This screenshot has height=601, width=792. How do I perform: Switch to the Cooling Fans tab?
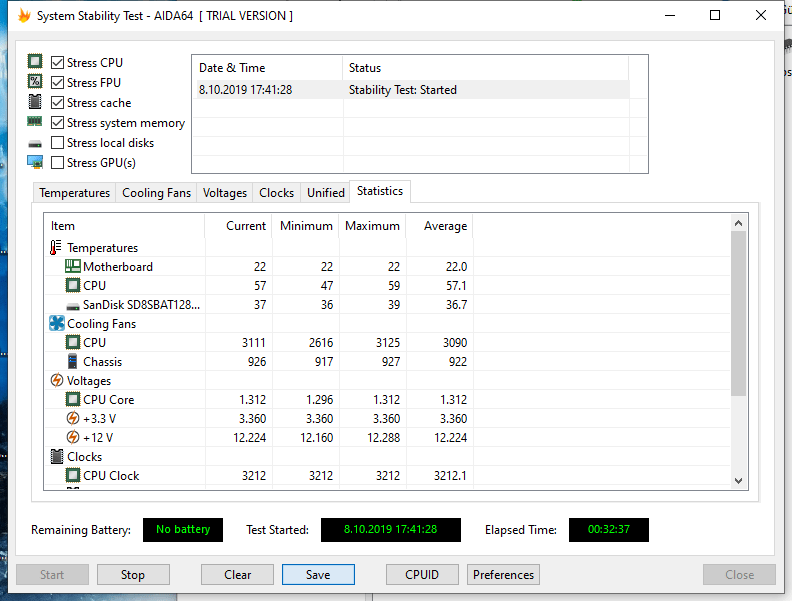click(157, 193)
